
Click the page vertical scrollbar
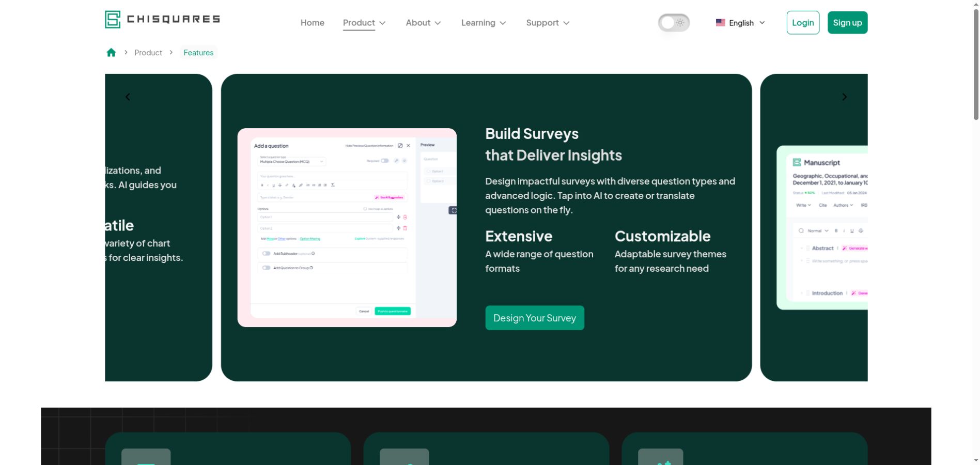(x=975, y=65)
